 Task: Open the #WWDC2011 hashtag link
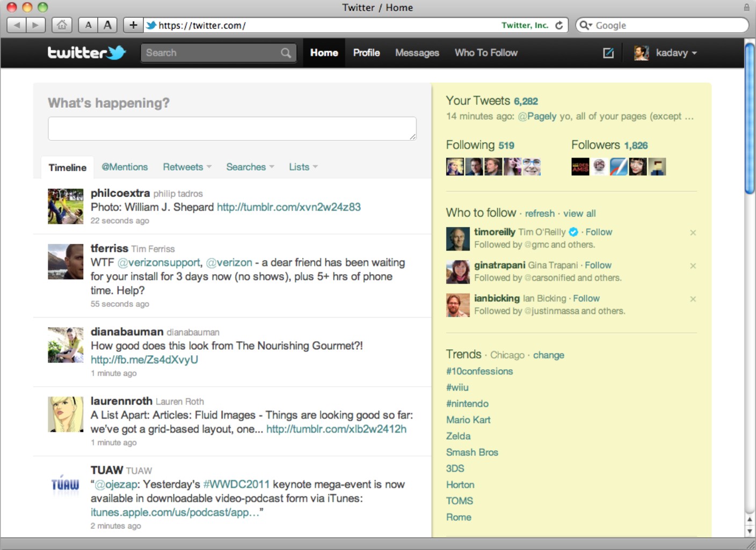click(x=236, y=484)
